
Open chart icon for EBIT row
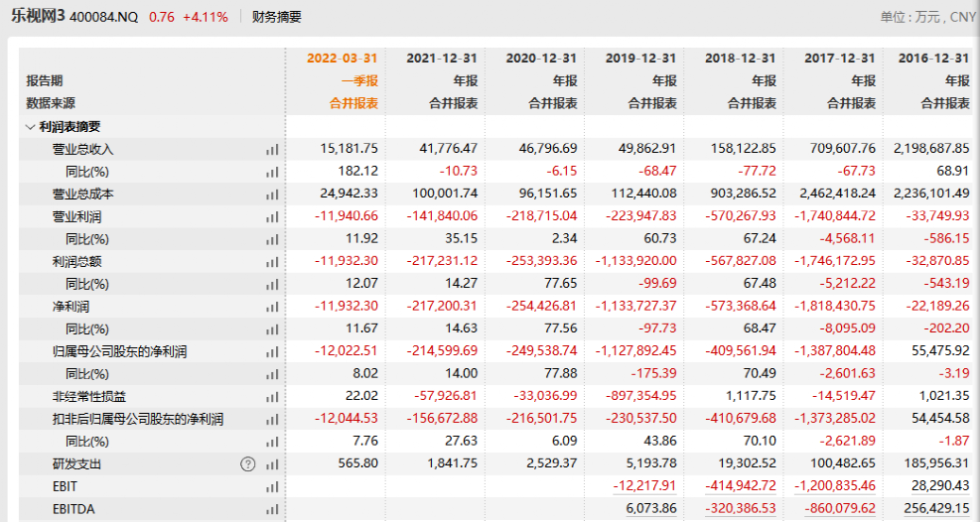tap(272, 487)
